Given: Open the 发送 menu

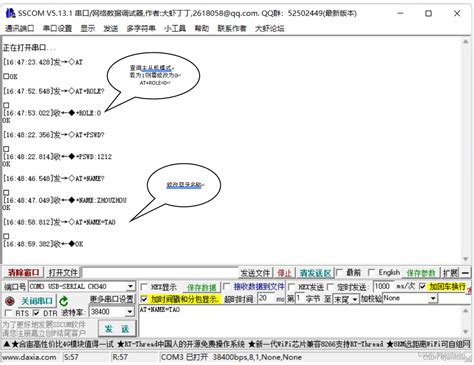Looking at the screenshot, I should 110,28.
